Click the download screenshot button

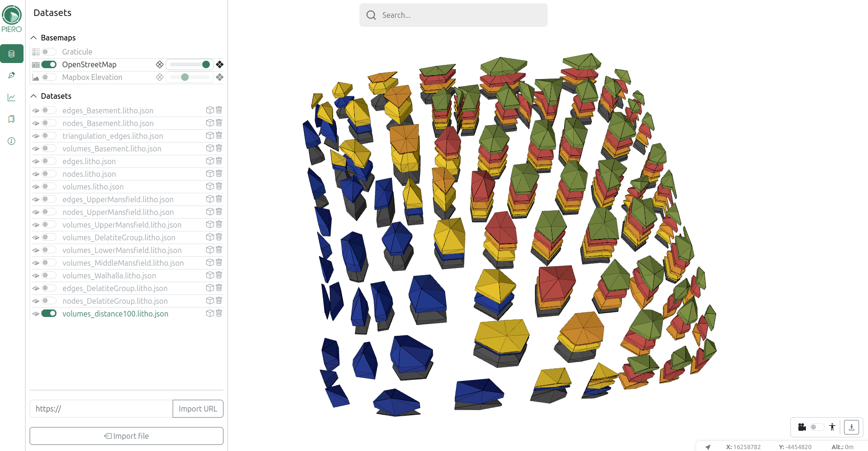852,427
